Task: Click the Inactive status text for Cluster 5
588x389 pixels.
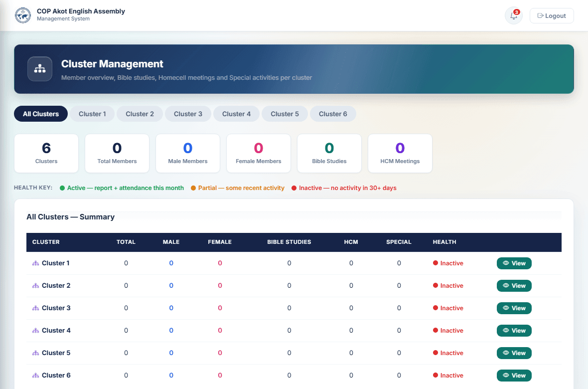Action: tap(451, 353)
